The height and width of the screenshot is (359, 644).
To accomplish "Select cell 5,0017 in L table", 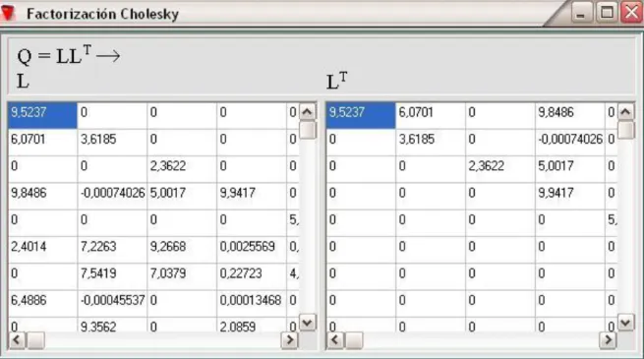I will [x=182, y=196].
